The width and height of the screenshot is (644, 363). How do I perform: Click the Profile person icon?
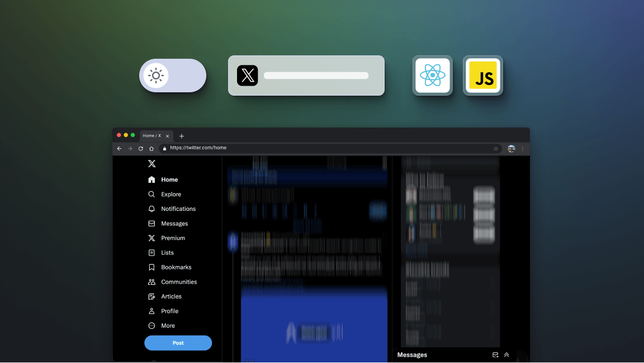pyautogui.click(x=151, y=311)
